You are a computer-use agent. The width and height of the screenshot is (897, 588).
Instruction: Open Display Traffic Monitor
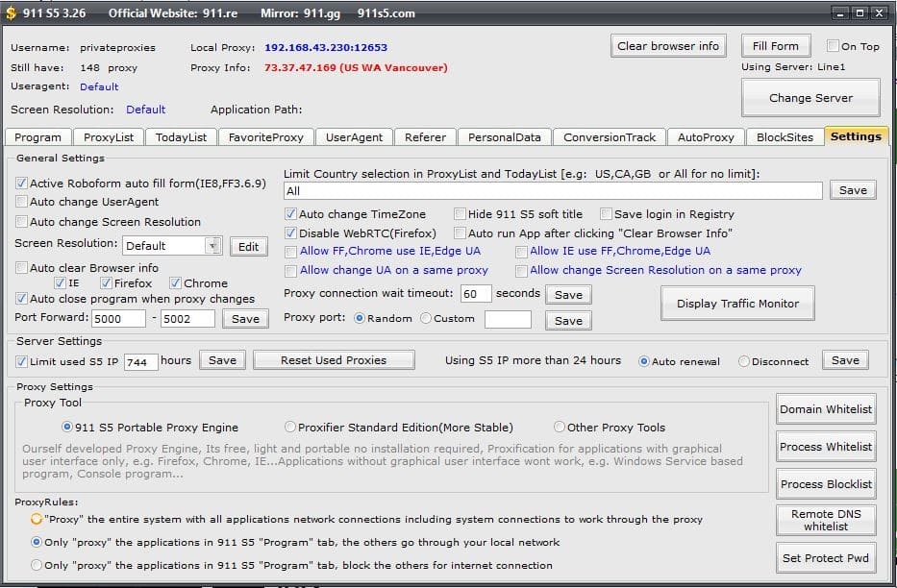point(737,304)
